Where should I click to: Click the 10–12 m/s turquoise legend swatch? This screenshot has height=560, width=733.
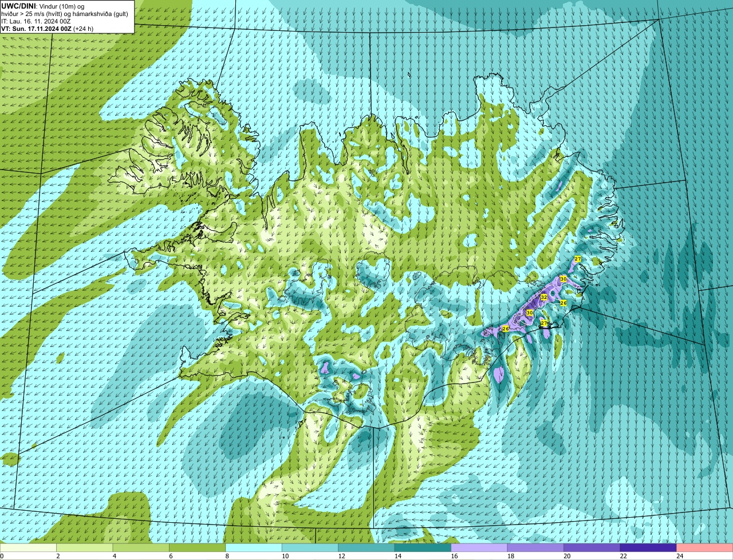(311, 547)
